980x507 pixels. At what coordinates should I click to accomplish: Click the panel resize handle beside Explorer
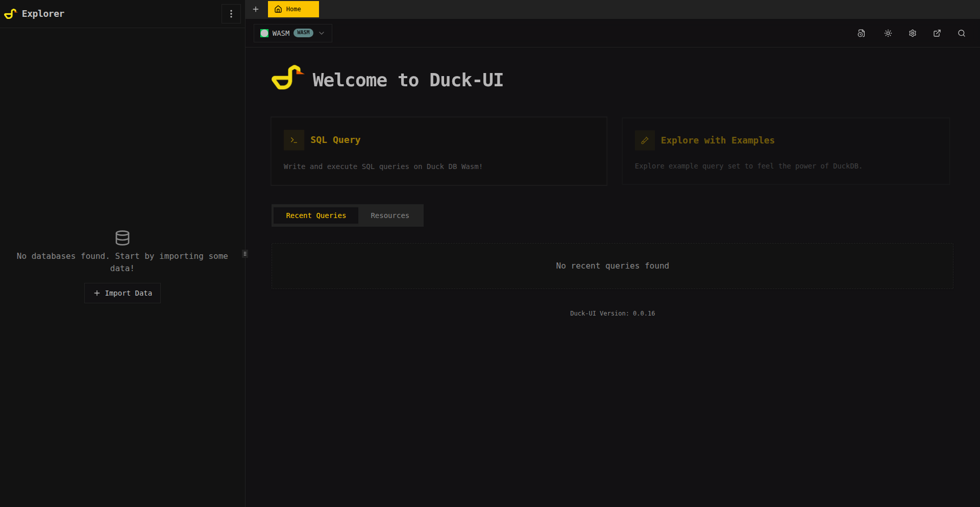245,254
